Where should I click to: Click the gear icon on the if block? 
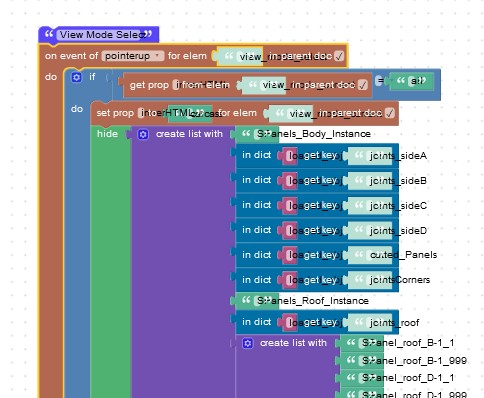point(76,77)
